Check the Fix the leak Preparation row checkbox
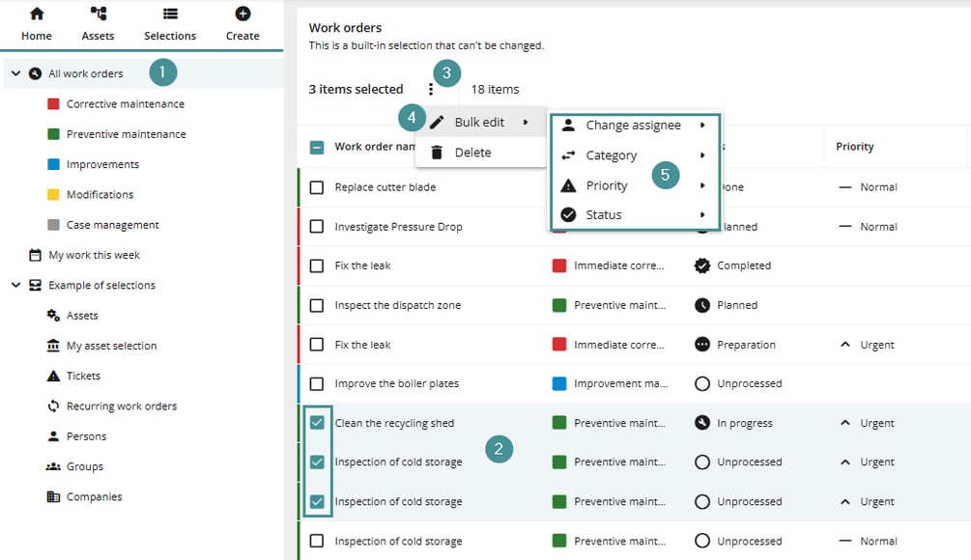Viewport: 971px width, 560px height. coord(317,345)
